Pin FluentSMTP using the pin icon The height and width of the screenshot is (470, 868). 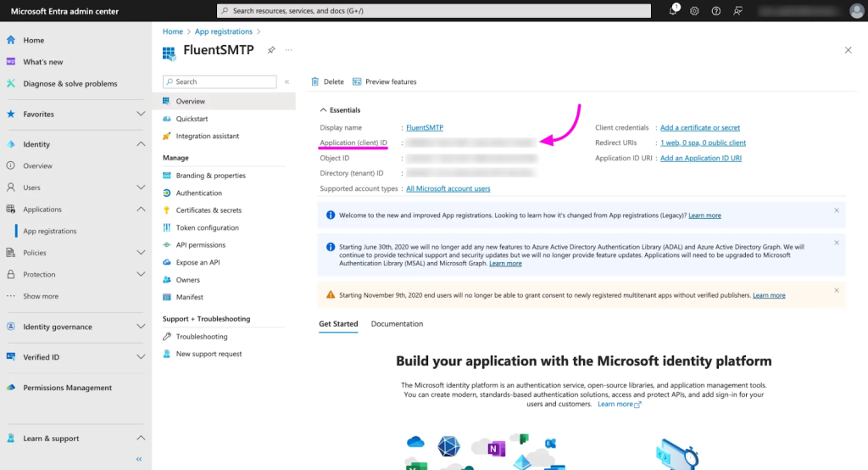point(271,50)
